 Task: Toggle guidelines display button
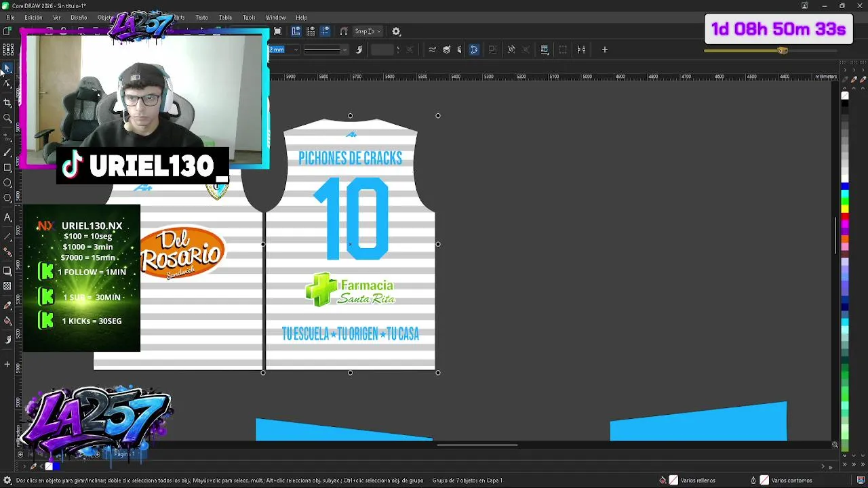325,31
